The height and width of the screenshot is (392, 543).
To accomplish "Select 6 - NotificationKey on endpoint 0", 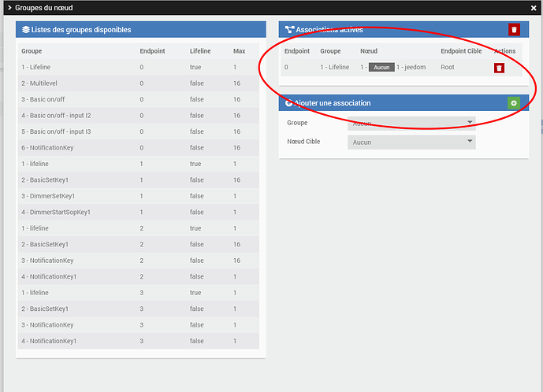I will pos(139,148).
